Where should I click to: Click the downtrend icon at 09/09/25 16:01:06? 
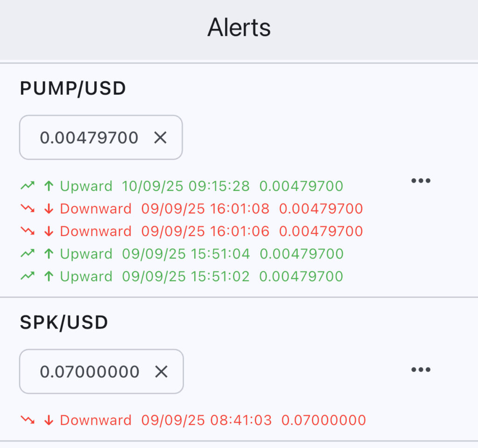click(28, 231)
